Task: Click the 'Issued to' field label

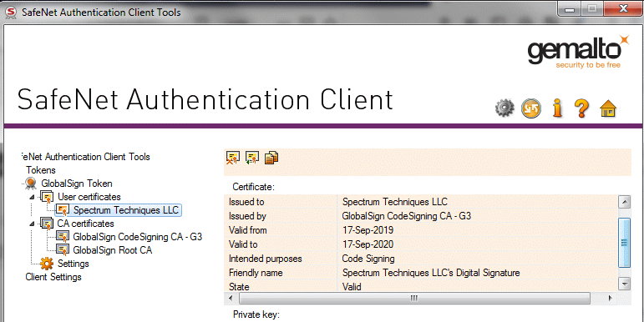Action: [x=246, y=202]
